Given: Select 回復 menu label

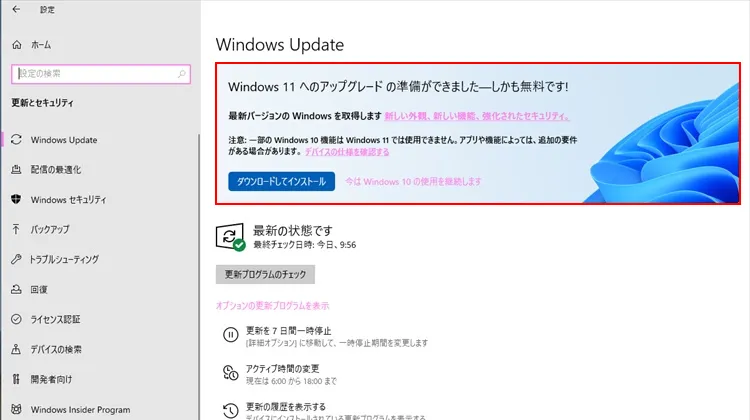Looking at the screenshot, I should [39, 289].
